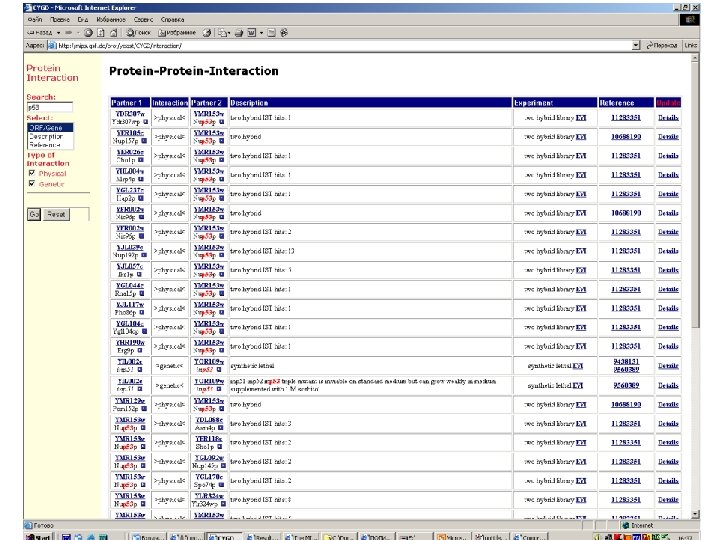The width and height of the screenshot is (720, 540).
Task: Open the Избранное favorites toolbar button
Action: 177,33
